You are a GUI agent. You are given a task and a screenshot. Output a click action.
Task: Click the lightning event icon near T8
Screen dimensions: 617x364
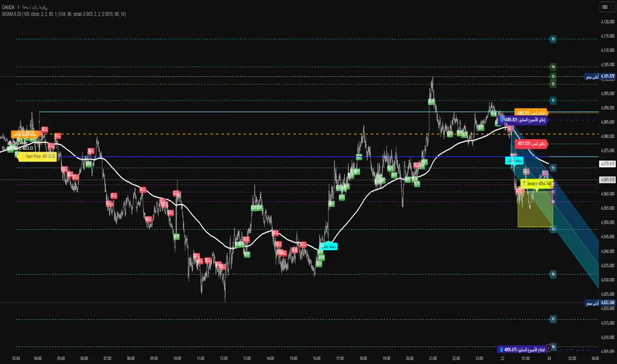(549, 348)
